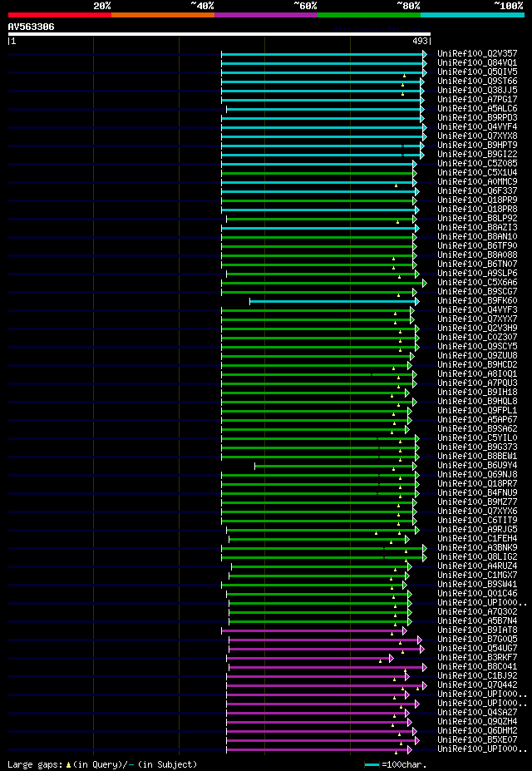532x771 pixels.
Task: Select hit label UniRef100_Q54UG7
Action: (477, 649)
